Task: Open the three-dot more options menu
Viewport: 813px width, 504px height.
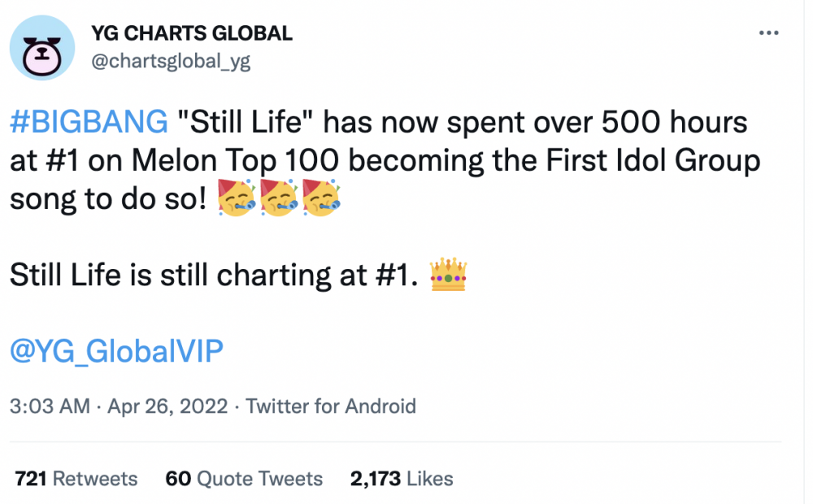Action: (768, 33)
